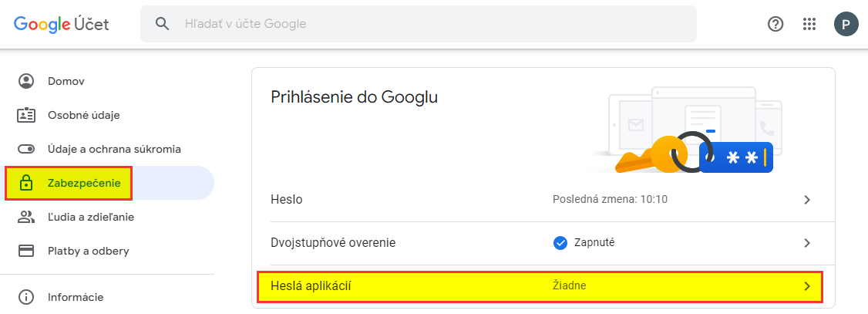Open the Heslá aplikácií label

(311, 286)
